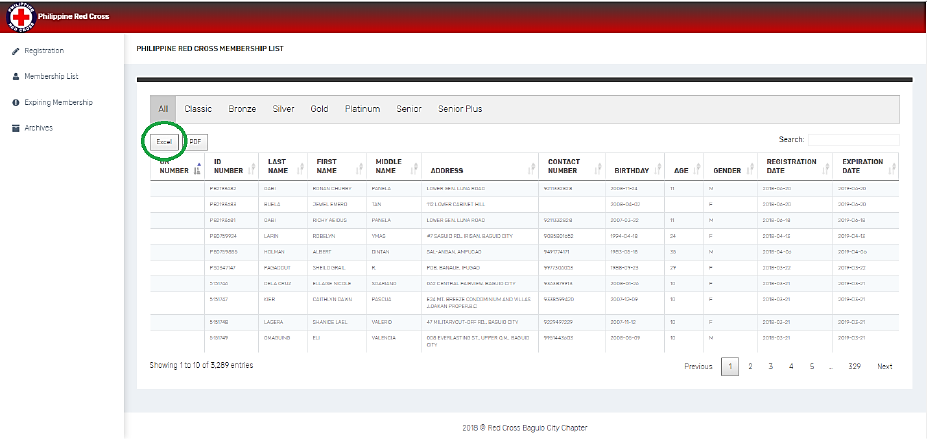Click the Address column sort icon
Screen dimensions: 937x439
click(531, 170)
